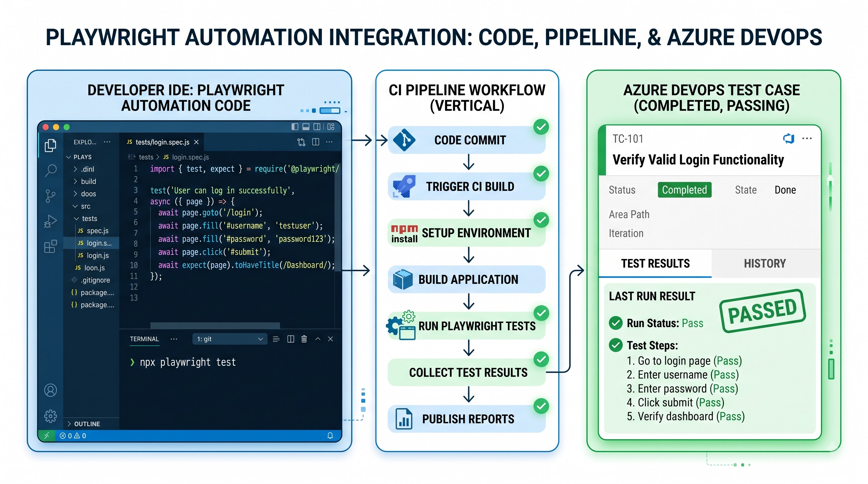Click the remote indicator in the status bar
The height and width of the screenshot is (484, 868).
(x=47, y=435)
